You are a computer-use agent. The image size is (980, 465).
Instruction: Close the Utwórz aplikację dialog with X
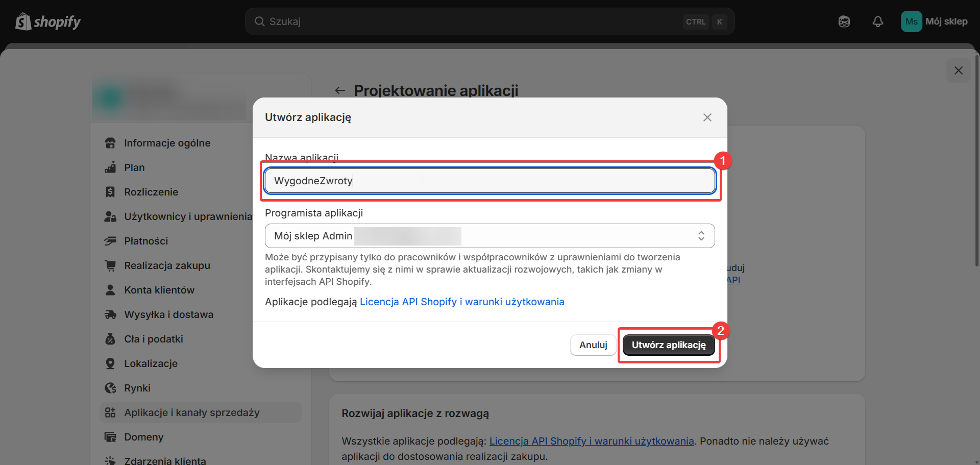click(x=707, y=117)
